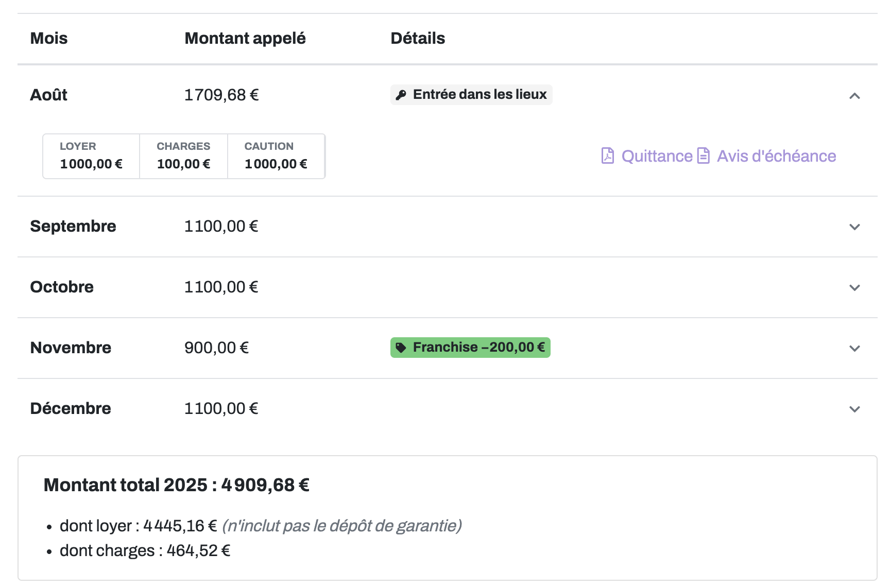Click the Septembre month label
This screenshot has width=890, height=588.
(x=73, y=226)
